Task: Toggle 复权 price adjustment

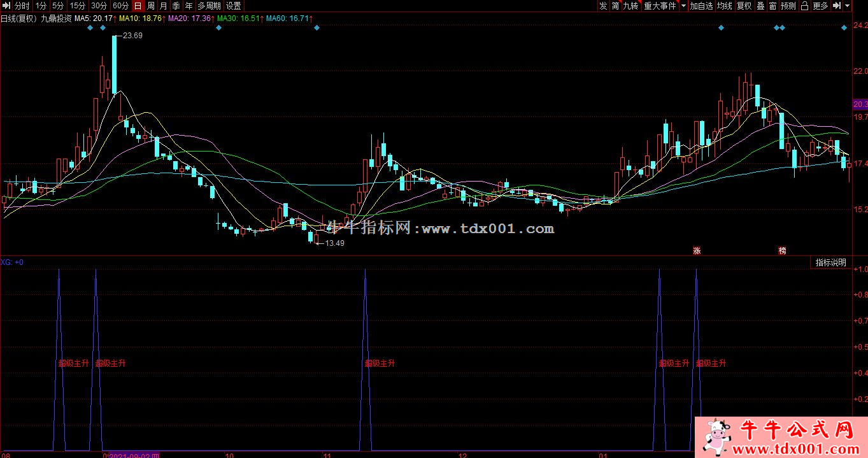Action: [x=744, y=6]
